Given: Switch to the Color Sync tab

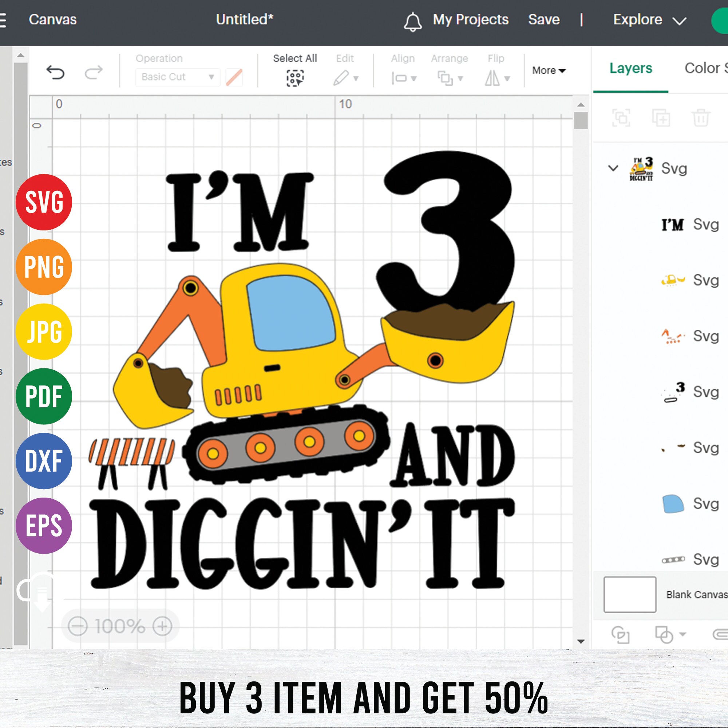Looking at the screenshot, I should click(x=707, y=68).
